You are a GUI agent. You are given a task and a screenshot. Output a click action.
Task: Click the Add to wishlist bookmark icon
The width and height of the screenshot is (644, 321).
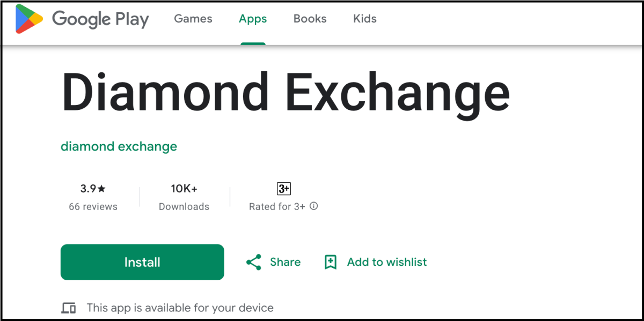[x=331, y=262]
